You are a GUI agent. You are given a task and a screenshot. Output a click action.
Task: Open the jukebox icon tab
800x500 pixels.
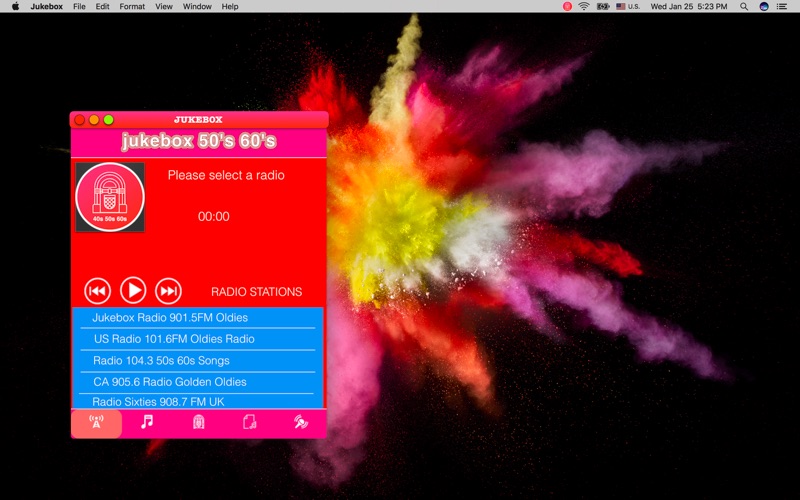(x=198, y=422)
